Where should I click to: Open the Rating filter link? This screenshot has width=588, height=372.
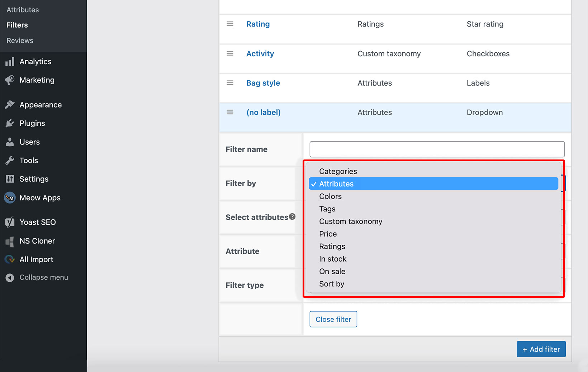(x=258, y=24)
